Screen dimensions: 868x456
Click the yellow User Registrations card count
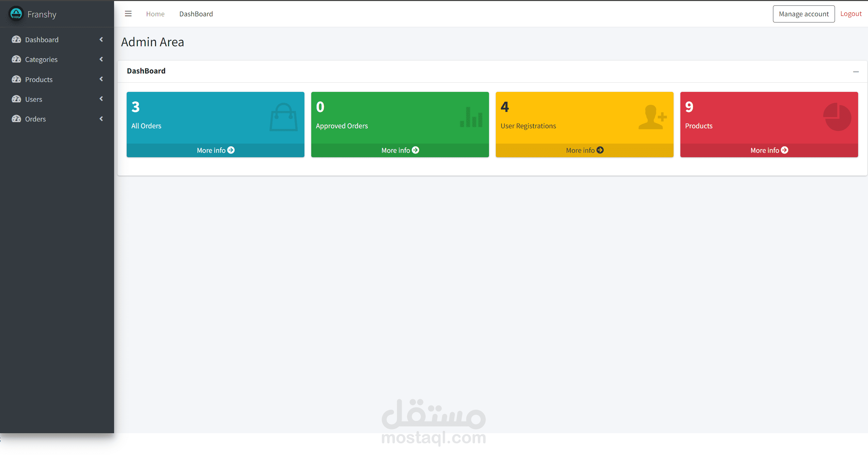[x=505, y=107]
